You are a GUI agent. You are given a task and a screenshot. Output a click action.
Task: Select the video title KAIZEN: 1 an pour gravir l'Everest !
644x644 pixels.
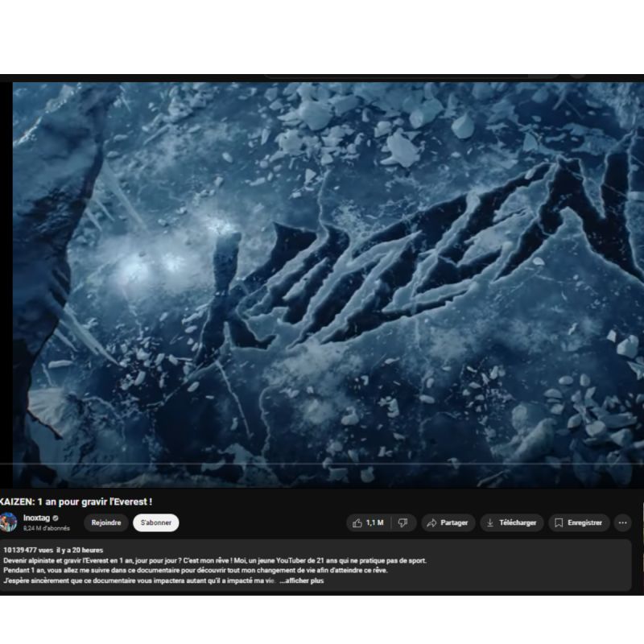tap(76, 502)
